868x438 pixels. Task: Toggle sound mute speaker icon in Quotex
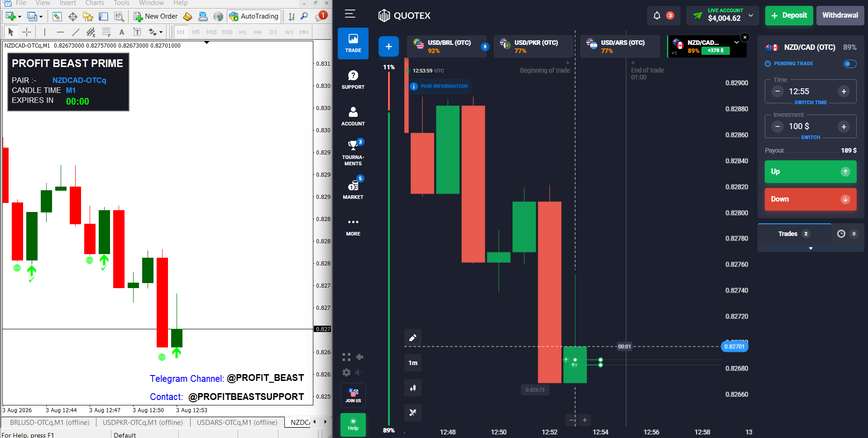click(359, 372)
